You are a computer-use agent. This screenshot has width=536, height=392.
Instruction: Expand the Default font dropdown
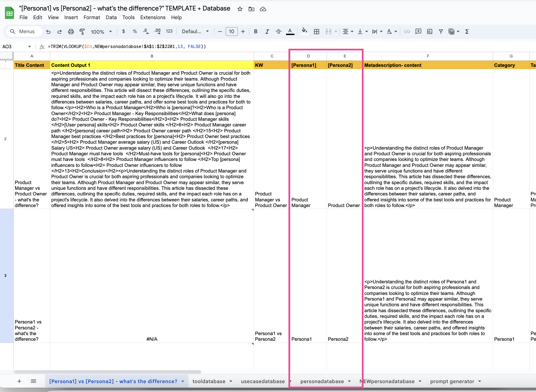click(x=195, y=32)
